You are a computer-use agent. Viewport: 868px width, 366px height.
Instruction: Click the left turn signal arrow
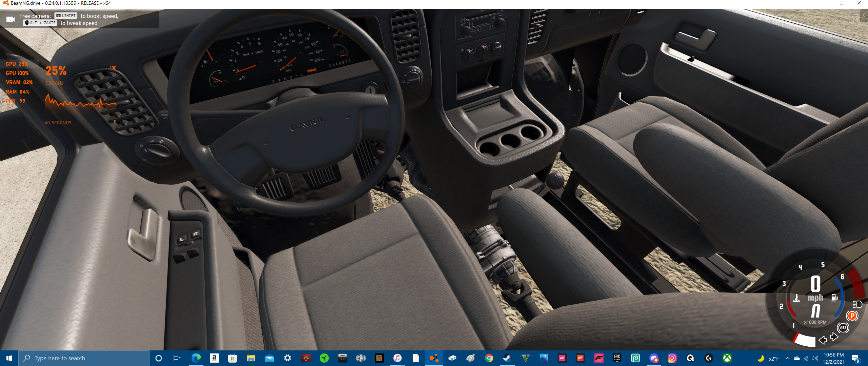click(823, 340)
